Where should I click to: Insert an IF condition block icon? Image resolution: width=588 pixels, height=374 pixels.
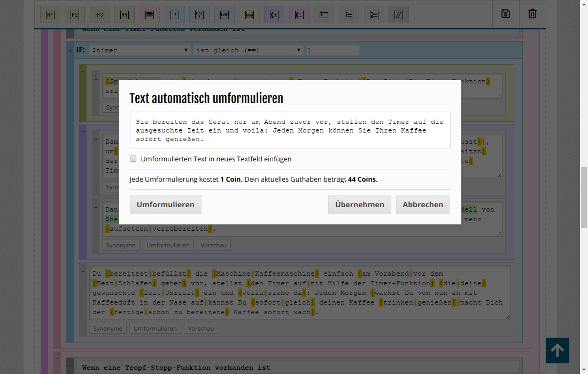pyautogui.click(x=174, y=15)
